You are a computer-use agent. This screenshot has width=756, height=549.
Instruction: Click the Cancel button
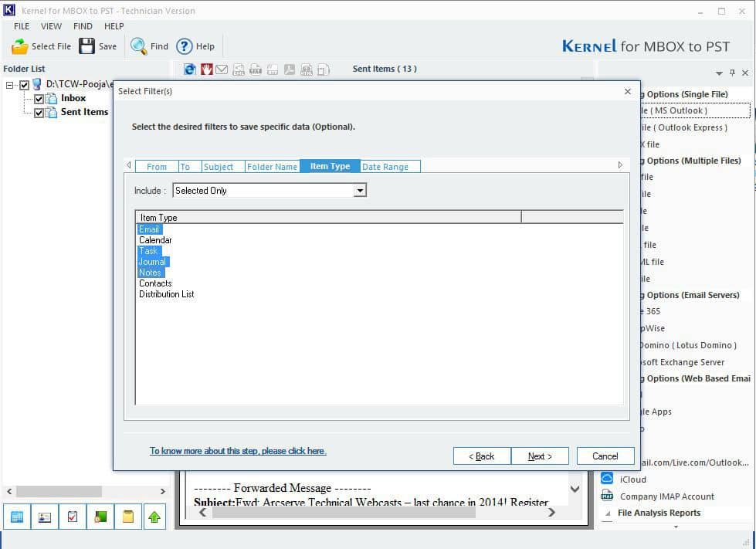coord(605,456)
